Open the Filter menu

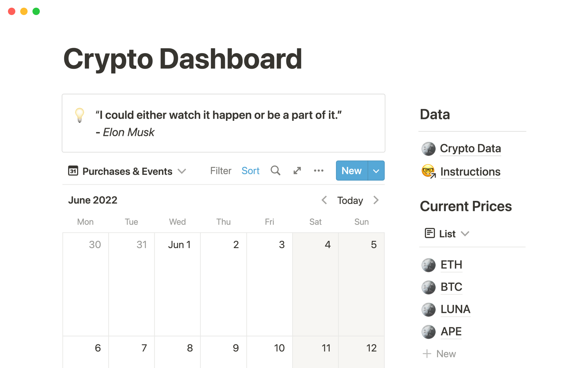(221, 171)
